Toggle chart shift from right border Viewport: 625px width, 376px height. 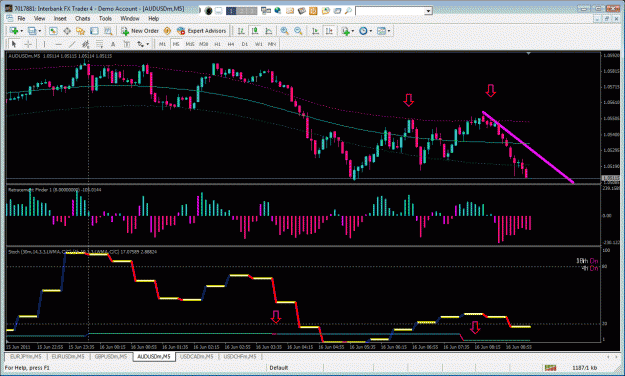(329, 31)
